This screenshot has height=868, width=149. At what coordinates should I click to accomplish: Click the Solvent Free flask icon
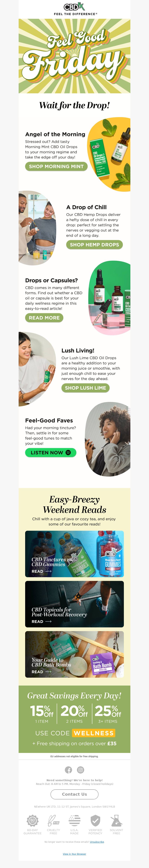pyautogui.click(x=116, y=820)
